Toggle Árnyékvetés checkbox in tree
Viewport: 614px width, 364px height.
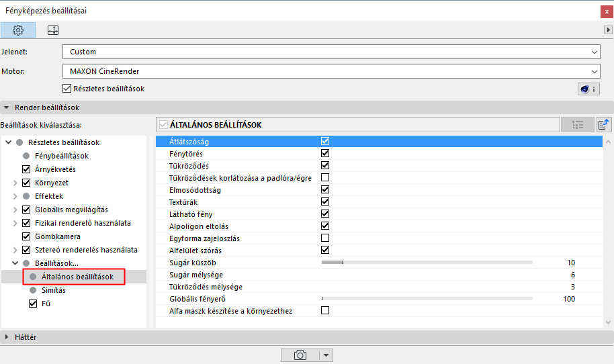click(26, 169)
